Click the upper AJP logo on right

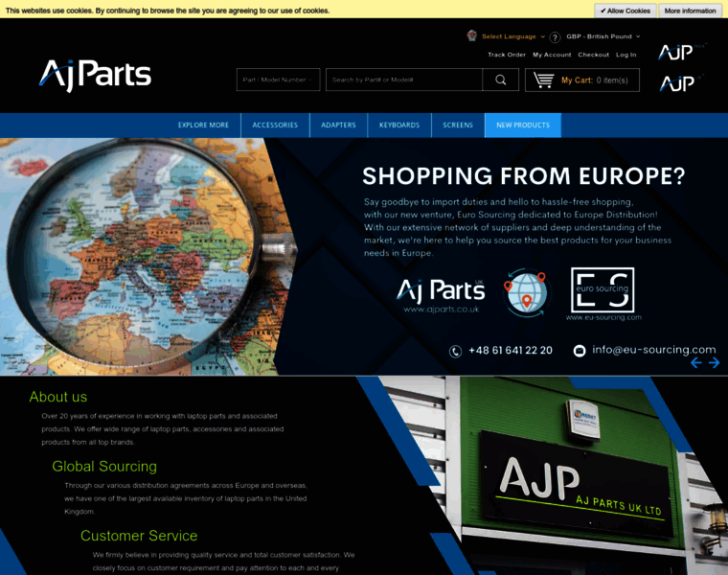681,52
